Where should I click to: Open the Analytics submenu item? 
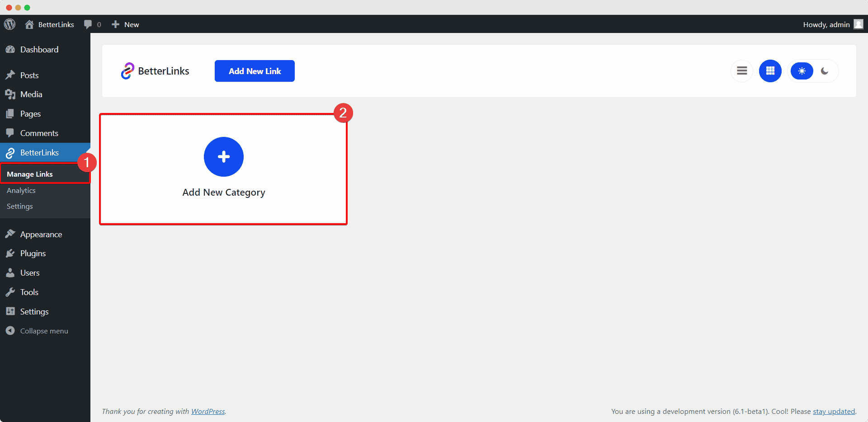(21, 190)
